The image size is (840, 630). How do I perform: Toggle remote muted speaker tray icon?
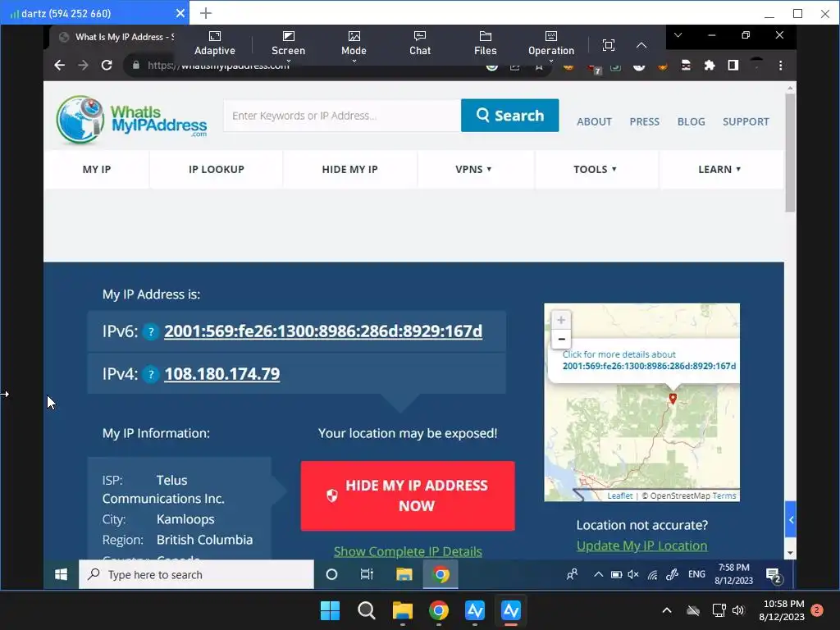click(x=633, y=574)
